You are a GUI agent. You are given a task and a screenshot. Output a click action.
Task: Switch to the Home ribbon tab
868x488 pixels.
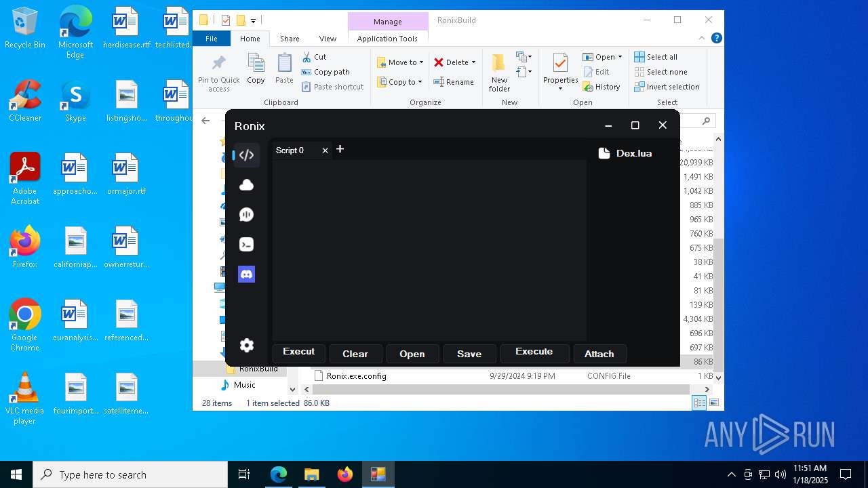click(x=250, y=39)
